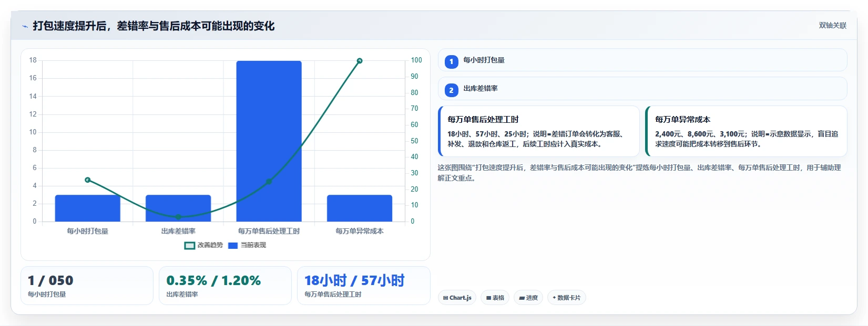This screenshot has width=868, height=326.
Task: Click the x-axis label 每万单异常成本
Action: 360,231
